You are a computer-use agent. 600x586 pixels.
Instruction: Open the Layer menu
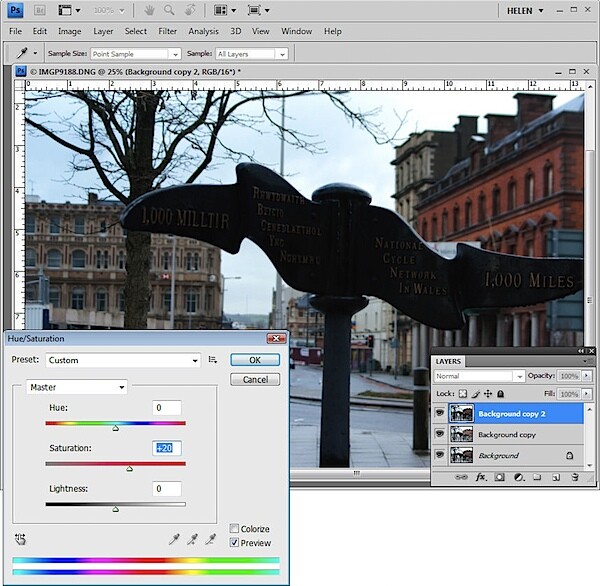click(x=103, y=31)
